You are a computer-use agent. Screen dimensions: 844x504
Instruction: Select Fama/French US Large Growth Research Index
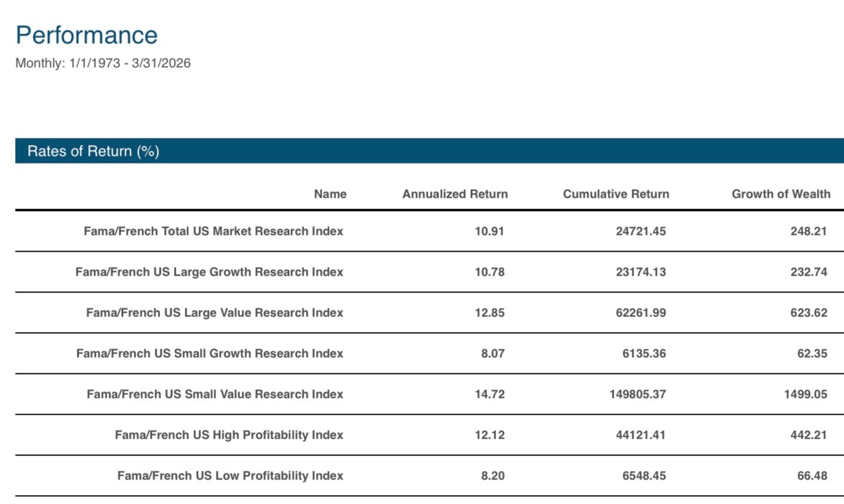(x=209, y=272)
